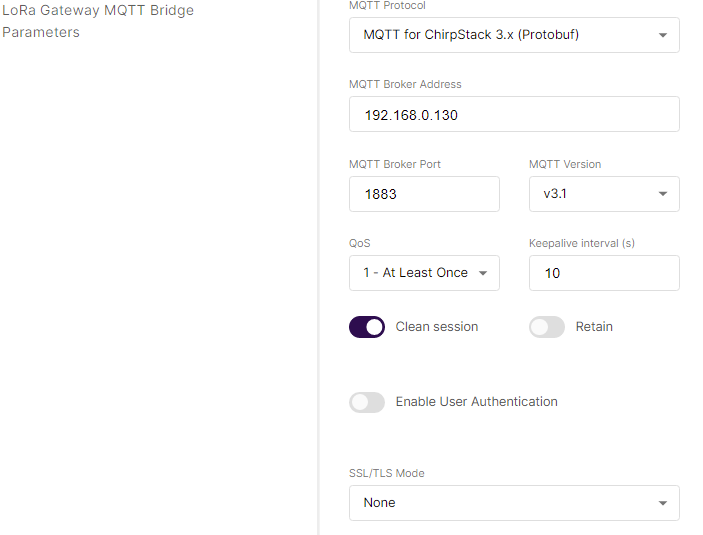Open the QoS dropdown
Screen dimensions: 703x535
coord(424,273)
